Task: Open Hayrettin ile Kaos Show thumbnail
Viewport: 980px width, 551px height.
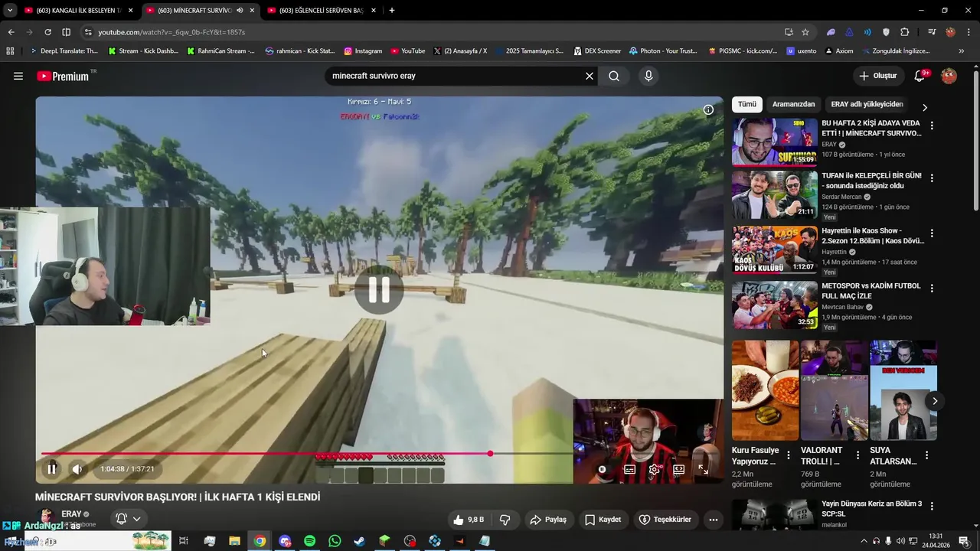Action: [x=774, y=250]
